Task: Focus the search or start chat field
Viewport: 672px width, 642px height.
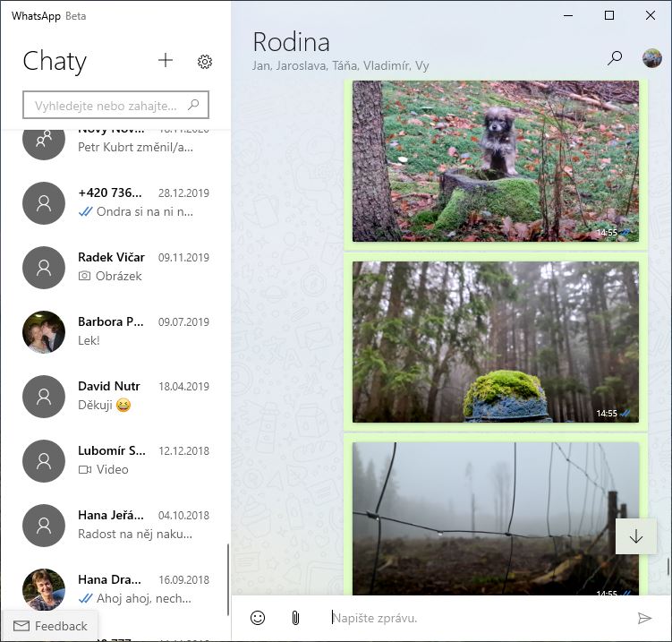Action: (x=115, y=105)
